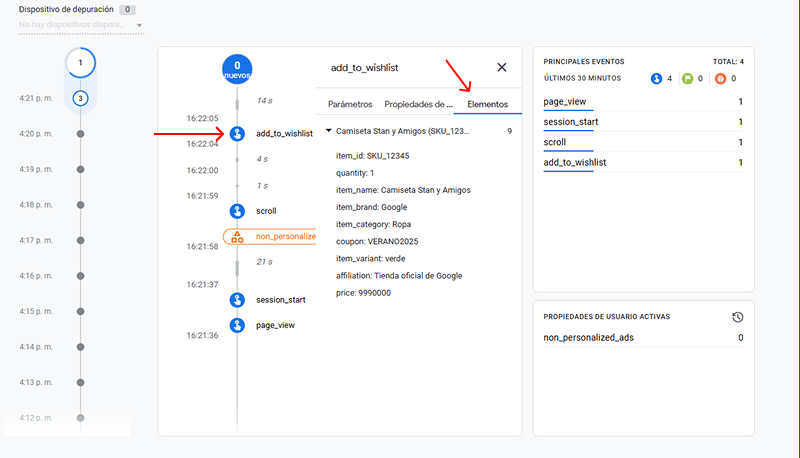Open the debug device dropdown
The width and height of the screenshot is (800, 458).
(81, 25)
